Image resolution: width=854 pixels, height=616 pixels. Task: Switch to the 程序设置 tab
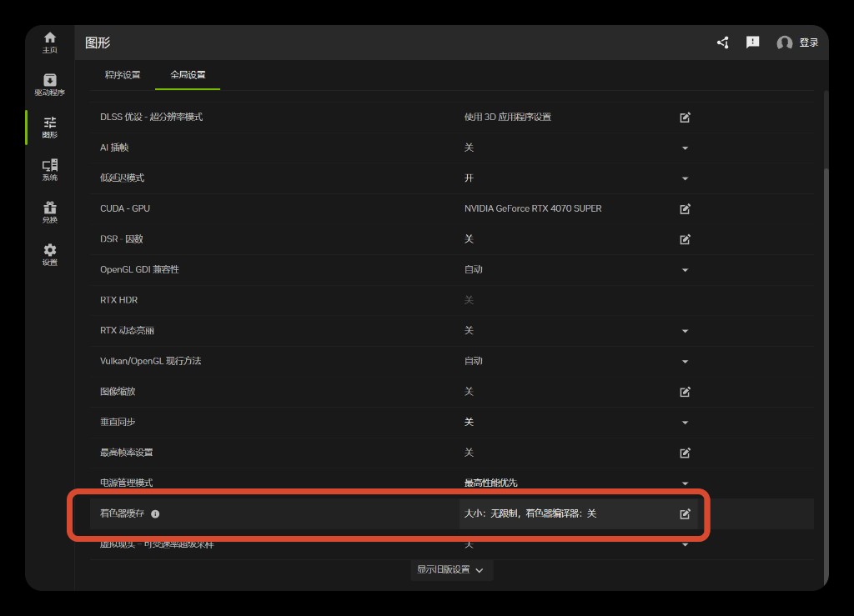123,75
